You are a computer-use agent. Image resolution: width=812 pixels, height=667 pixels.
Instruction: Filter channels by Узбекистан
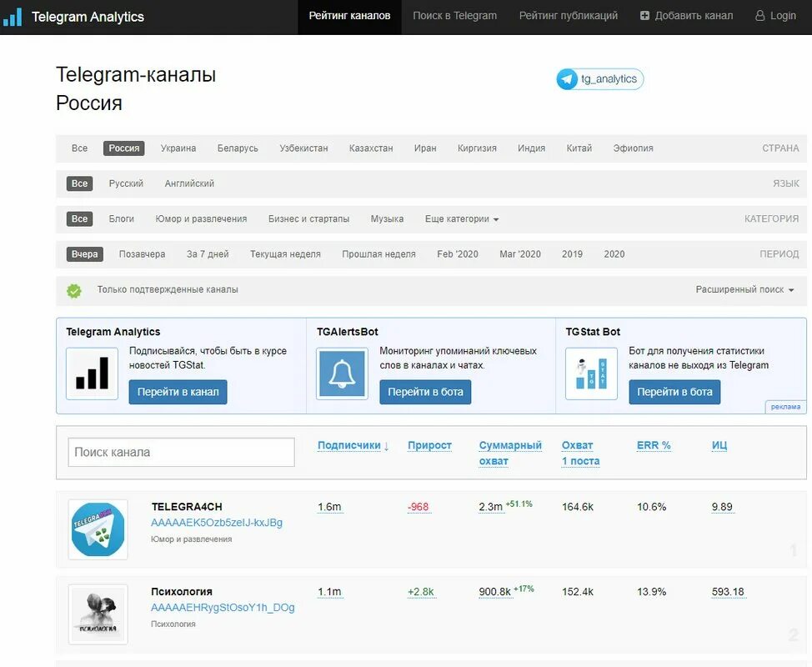point(303,148)
